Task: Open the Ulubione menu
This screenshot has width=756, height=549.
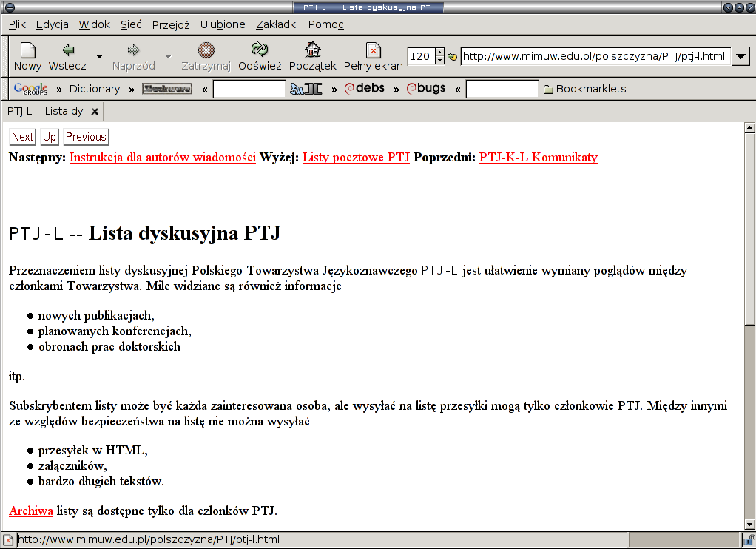Action: pyautogui.click(x=223, y=24)
